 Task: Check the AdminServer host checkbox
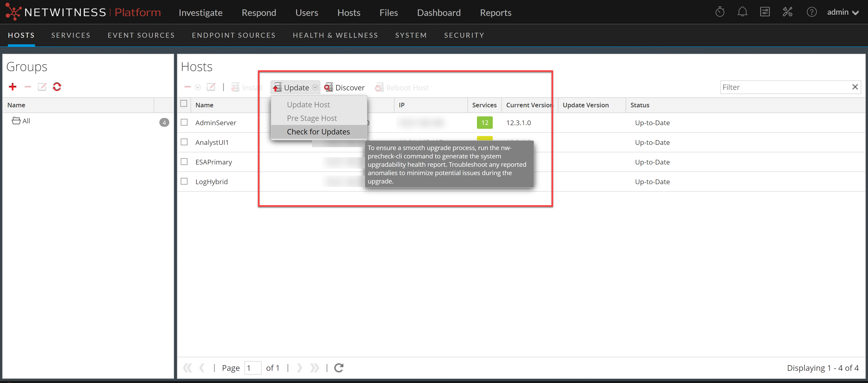[x=184, y=123]
